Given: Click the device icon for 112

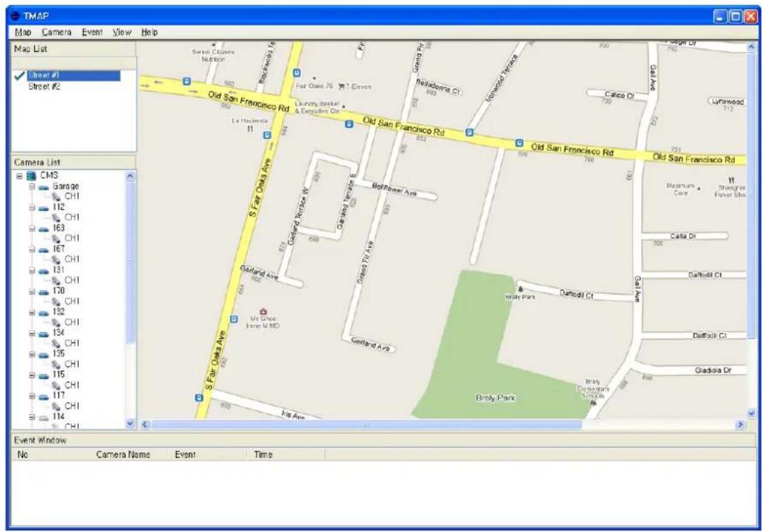Looking at the screenshot, I should tap(44, 209).
